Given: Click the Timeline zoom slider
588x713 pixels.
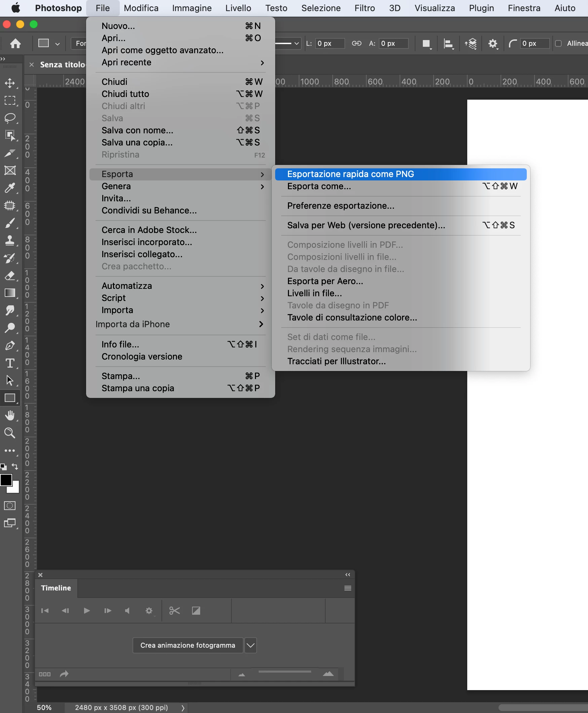Looking at the screenshot, I should point(285,671).
